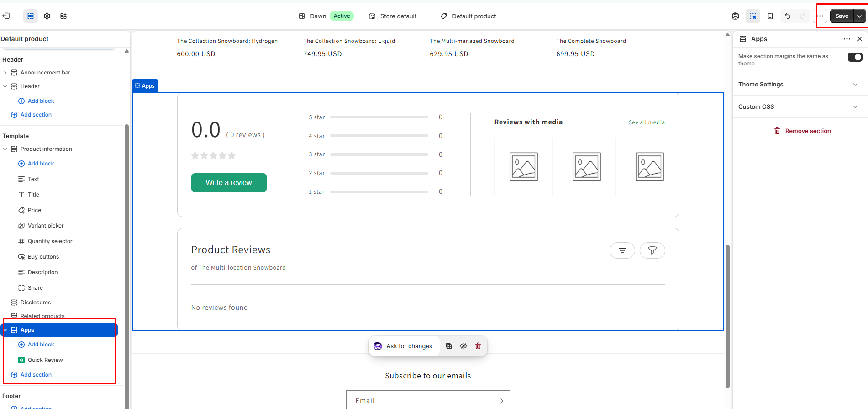
Task: Select the Apps section row
Action: point(59,330)
